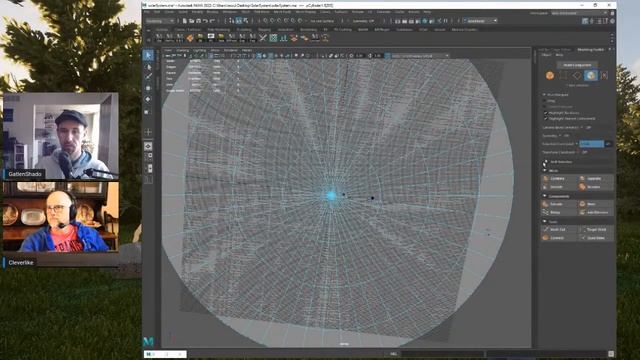Viewport: 640px width, 360px height.
Task: Click the Quad Draw tool button
Action: (x=595, y=238)
